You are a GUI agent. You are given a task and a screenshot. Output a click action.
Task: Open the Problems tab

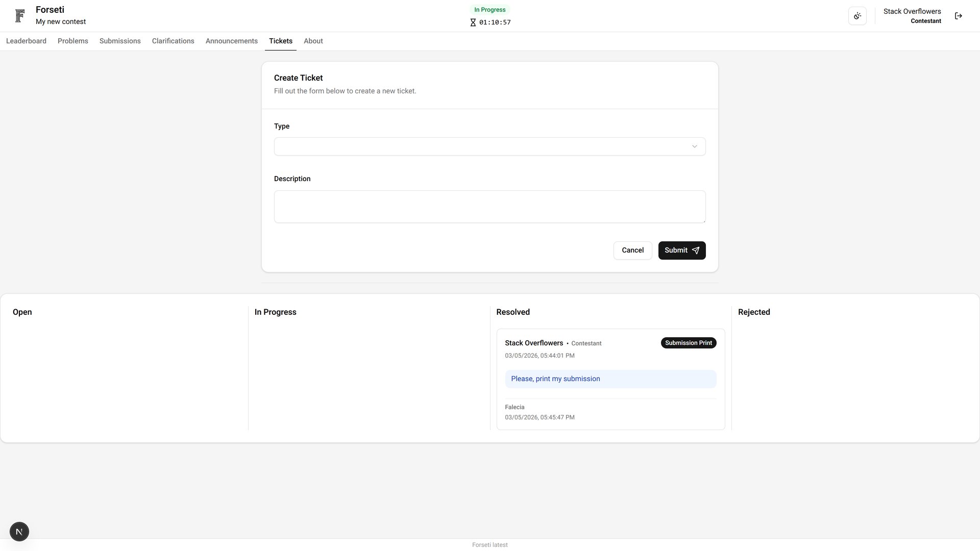coord(72,41)
